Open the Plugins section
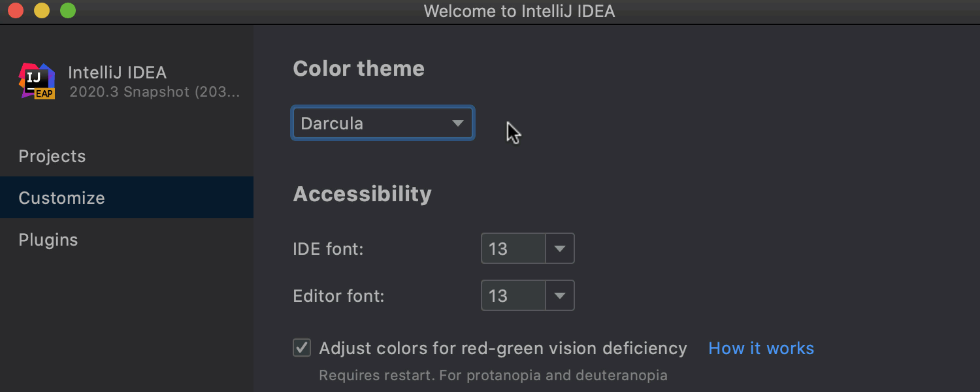 coord(48,239)
